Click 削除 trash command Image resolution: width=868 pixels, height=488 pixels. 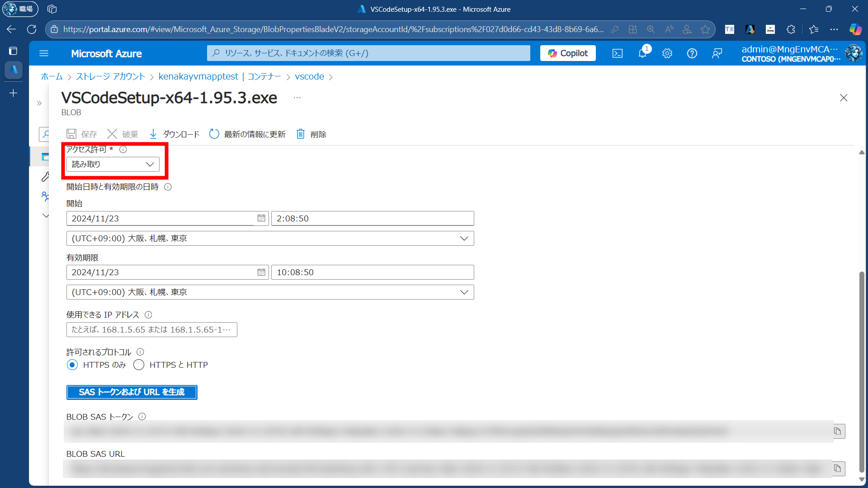311,134
